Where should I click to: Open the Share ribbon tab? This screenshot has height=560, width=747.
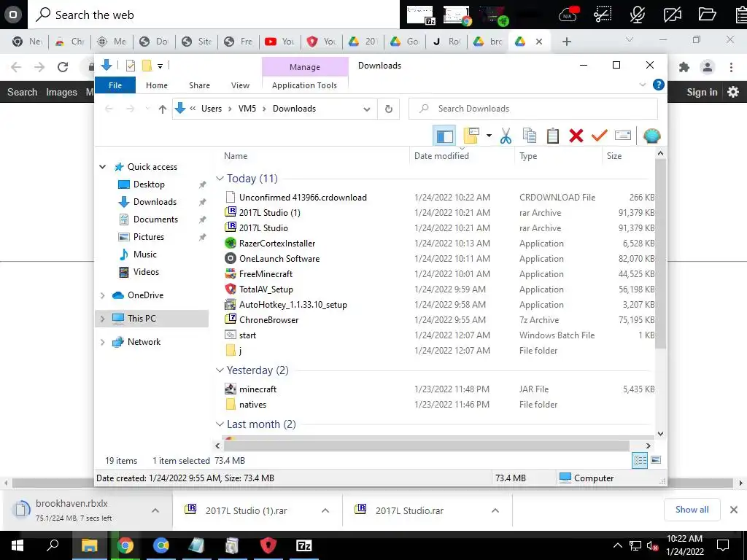(199, 85)
